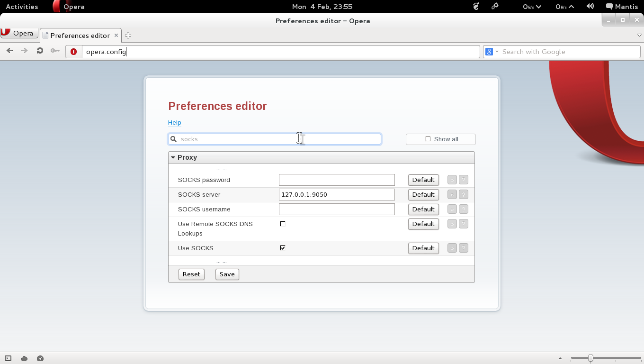Click the SOCKS server label text
644x364 pixels.
point(199,195)
